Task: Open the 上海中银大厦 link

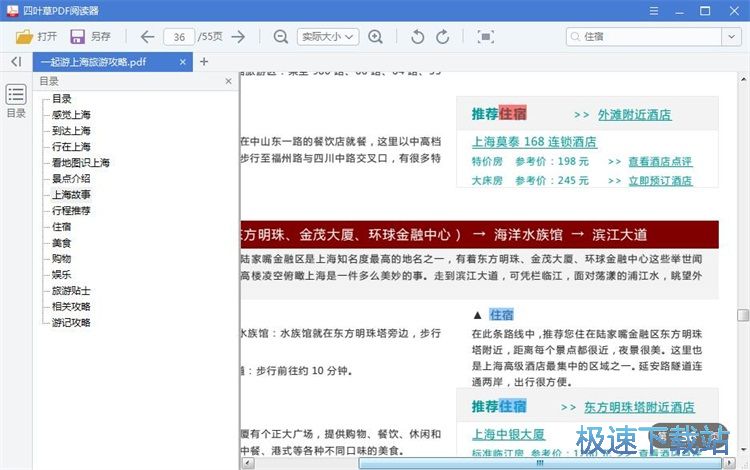Action: (508, 434)
